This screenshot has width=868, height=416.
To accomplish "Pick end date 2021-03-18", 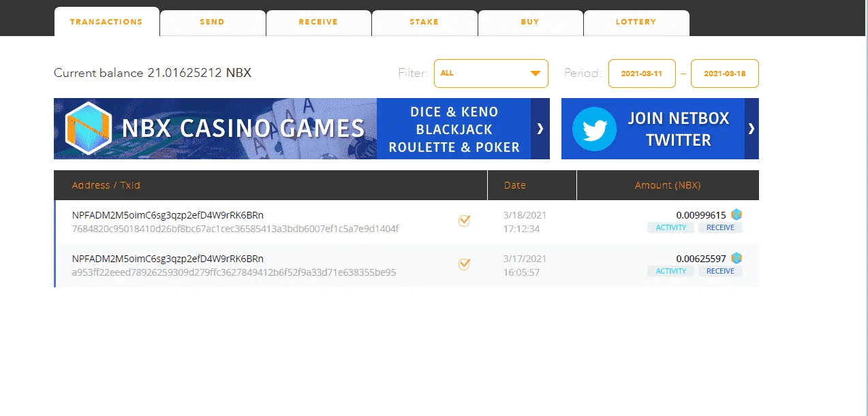I will click(724, 74).
